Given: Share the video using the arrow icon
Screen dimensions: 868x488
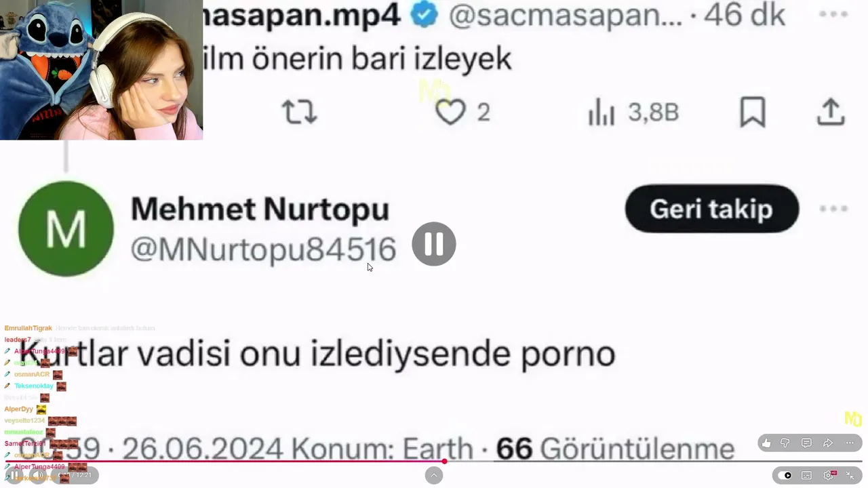Looking at the screenshot, I should 828,443.
